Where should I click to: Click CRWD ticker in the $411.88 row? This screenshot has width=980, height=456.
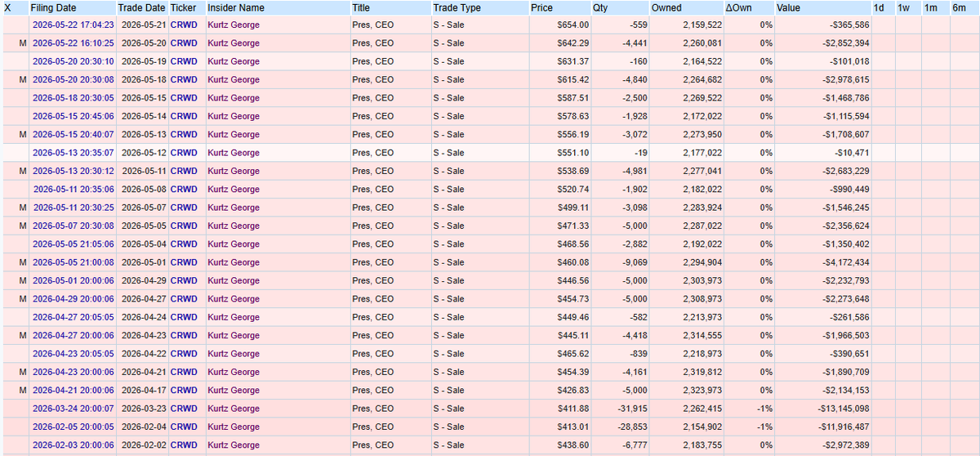pos(184,409)
